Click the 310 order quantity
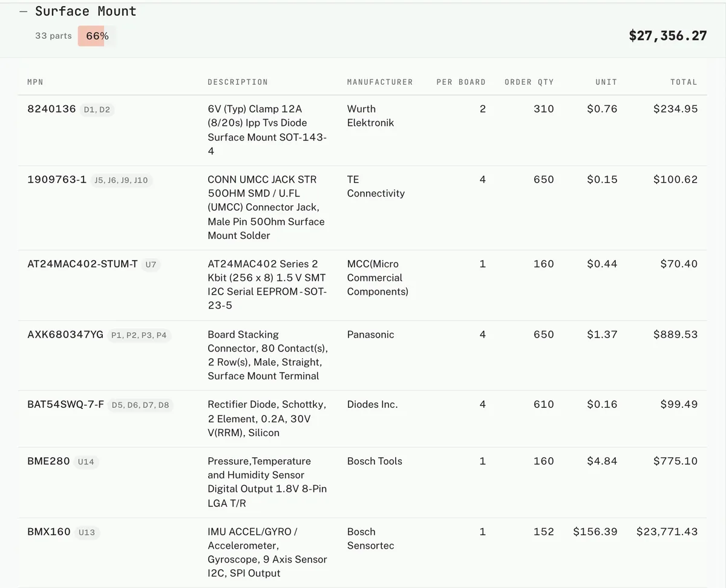The image size is (726, 588). (x=544, y=109)
